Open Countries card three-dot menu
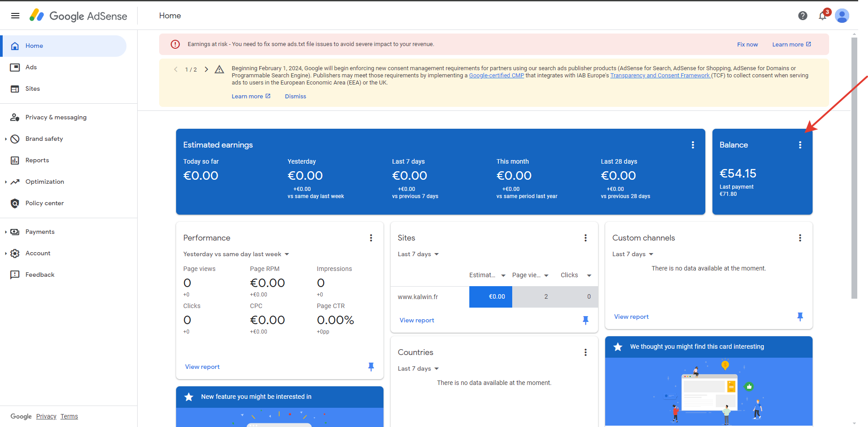Viewport: 868px width, 427px height. coord(586,352)
